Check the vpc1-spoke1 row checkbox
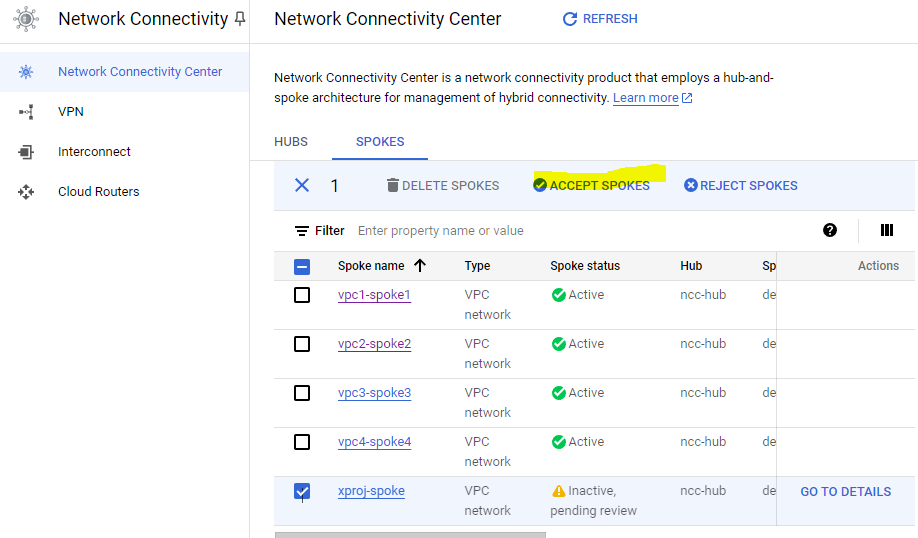Viewport: 918px width, 538px height. coord(302,295)
